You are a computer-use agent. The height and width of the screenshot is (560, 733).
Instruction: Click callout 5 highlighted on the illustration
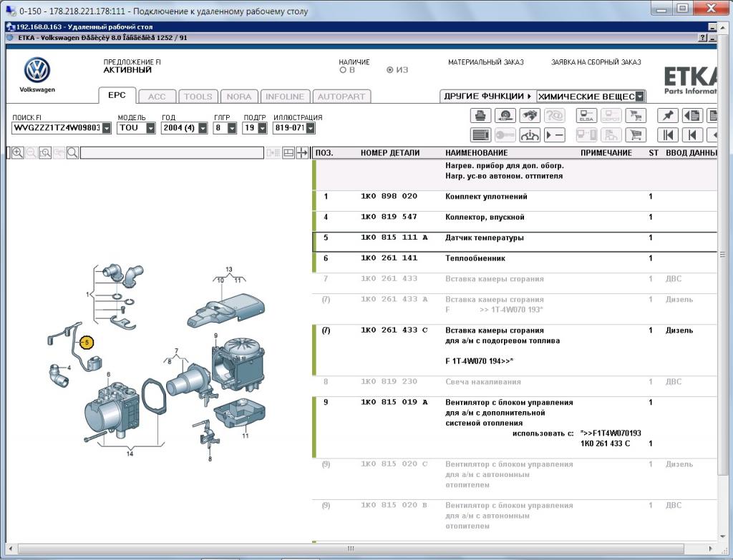(87, 343)
